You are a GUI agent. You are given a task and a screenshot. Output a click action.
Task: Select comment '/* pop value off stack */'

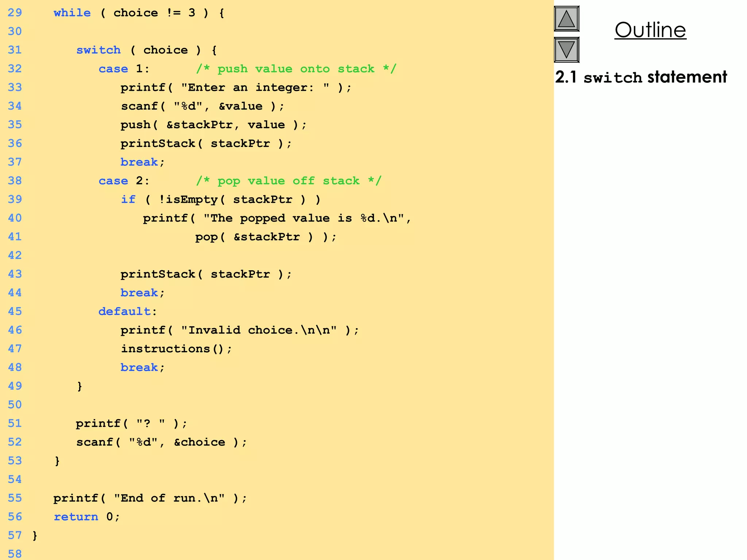(289, 181)
